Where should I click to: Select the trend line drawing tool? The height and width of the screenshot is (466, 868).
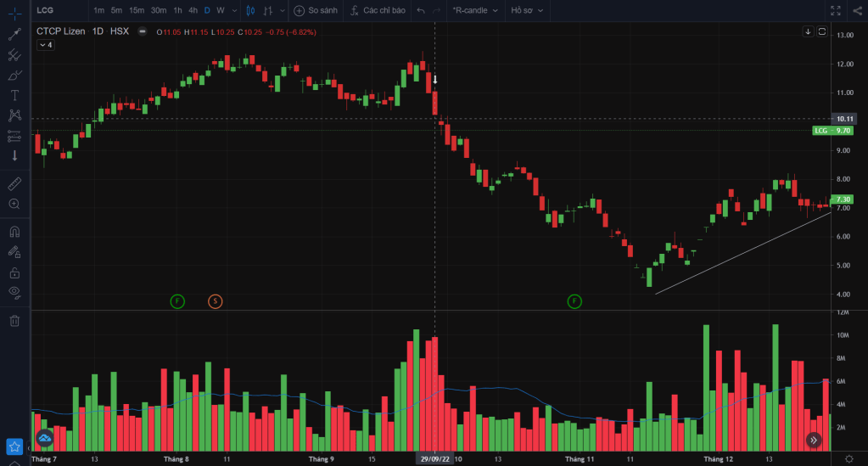point(14,34)
